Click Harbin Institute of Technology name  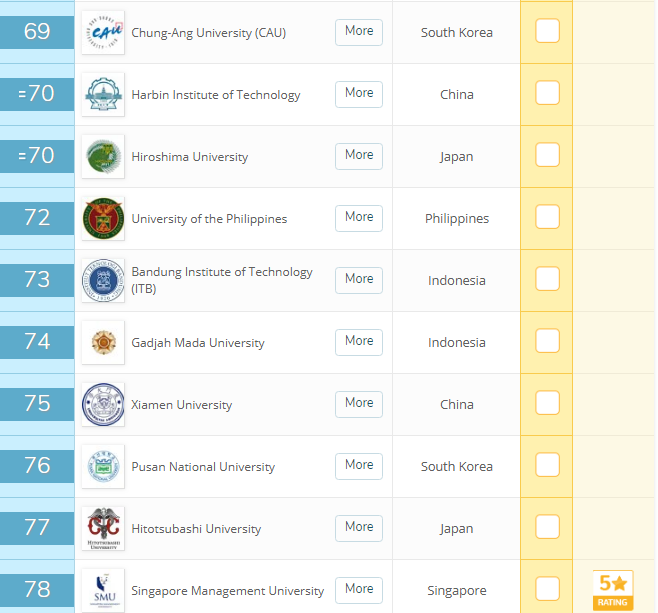pyautogui.click(x=216, y=95)
